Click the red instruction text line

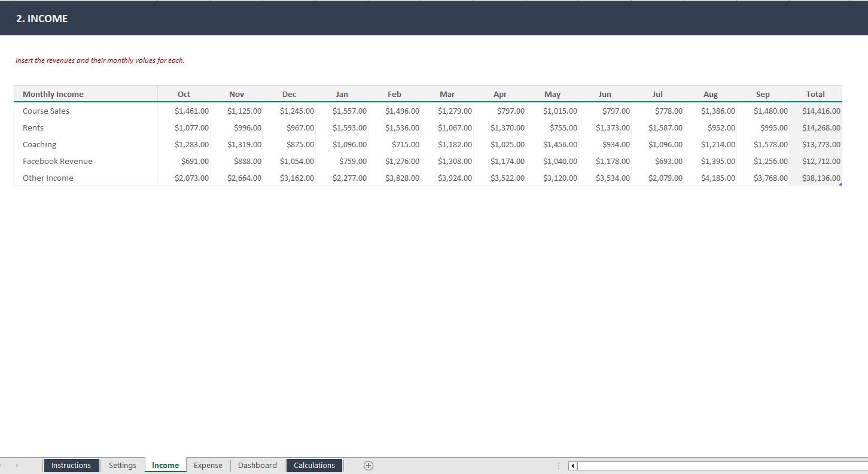point(100,60)
